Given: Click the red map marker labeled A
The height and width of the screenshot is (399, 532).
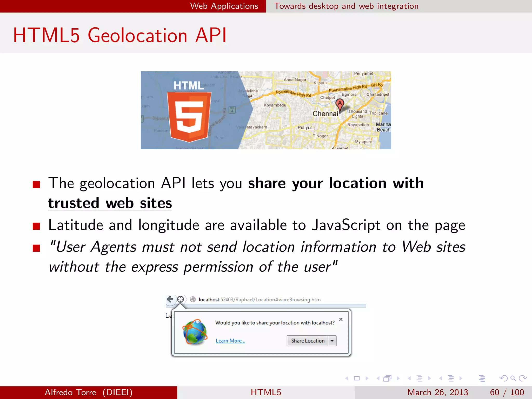Looking at the screenshot, I should click(x=340, y=106).
